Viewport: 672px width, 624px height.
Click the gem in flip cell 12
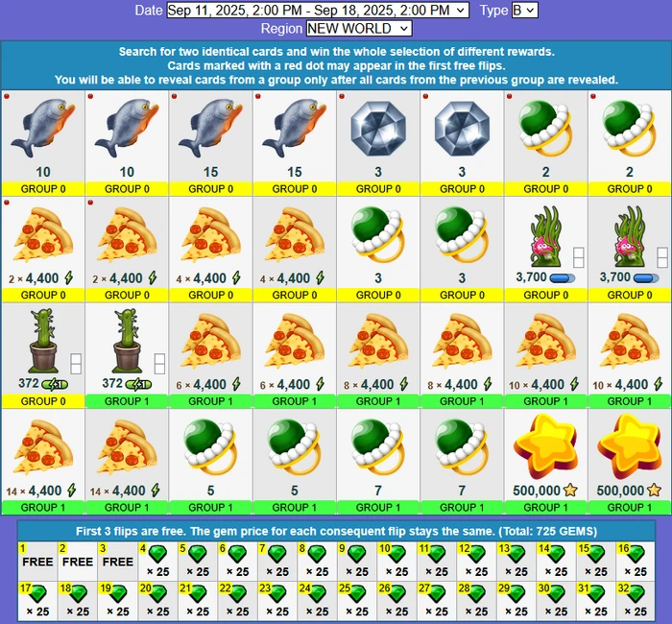click(477, 555)
